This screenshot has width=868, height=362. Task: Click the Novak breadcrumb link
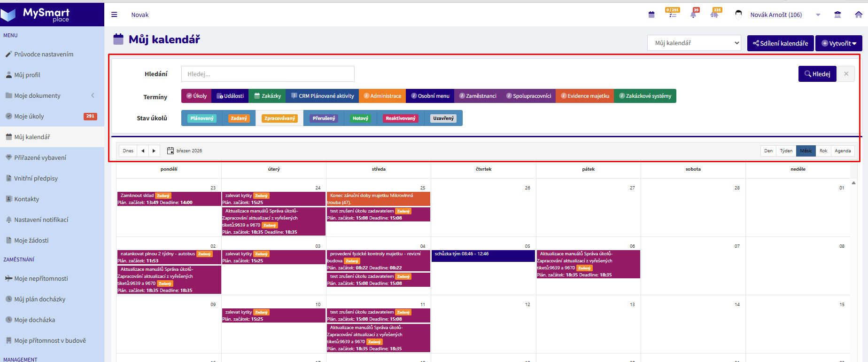click(140, 15)
